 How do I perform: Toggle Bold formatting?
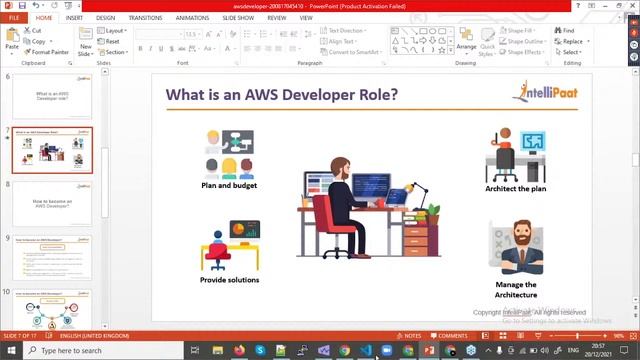click(x=140, y=49)
